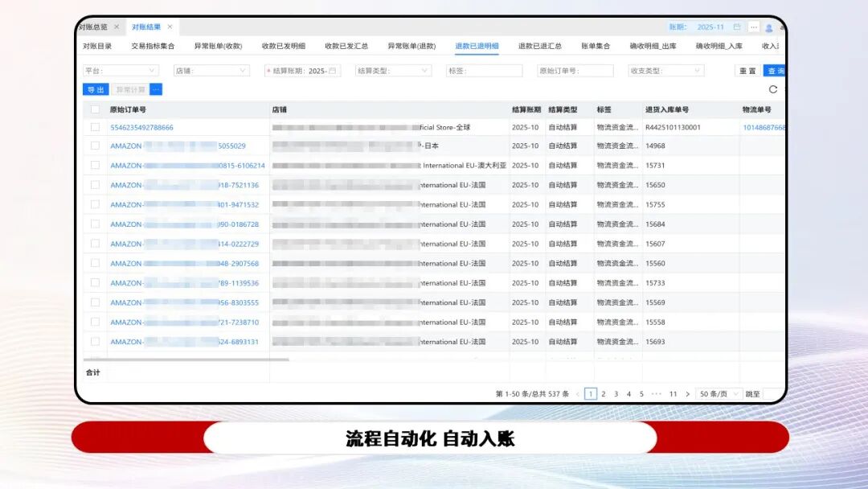Select all rows with the header checkbox
This screenshot has height=489, width=868.
(x=94, y=109)
